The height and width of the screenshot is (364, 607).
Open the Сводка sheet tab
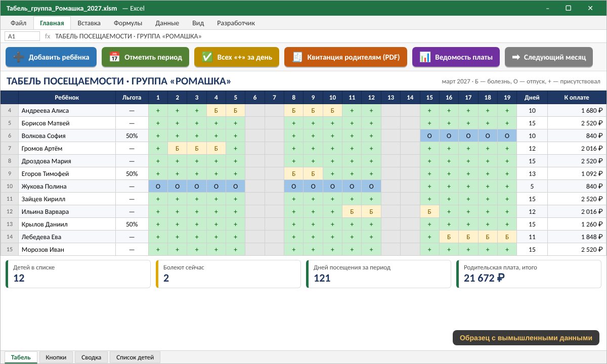[x=92, y=357]
